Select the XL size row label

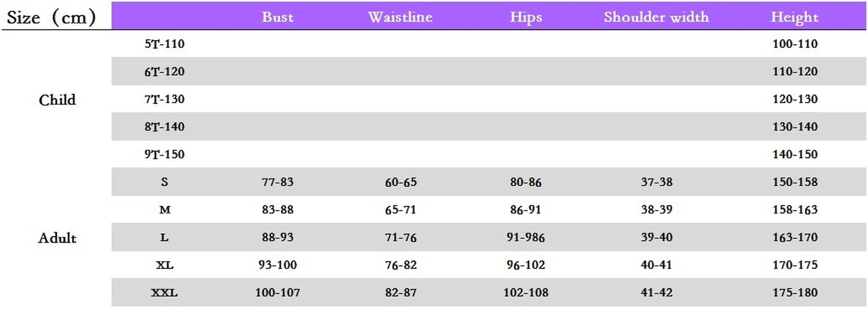(x=164, y=265)
